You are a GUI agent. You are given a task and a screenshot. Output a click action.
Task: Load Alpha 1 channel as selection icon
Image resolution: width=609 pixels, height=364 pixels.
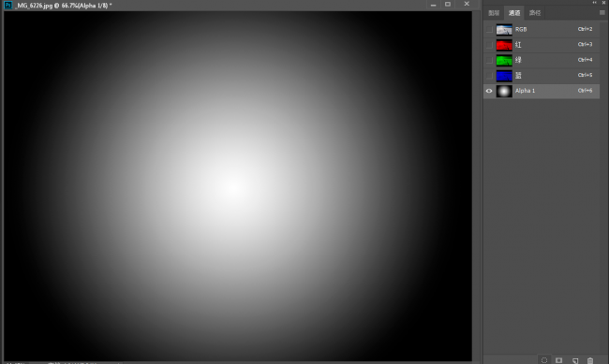544,360
